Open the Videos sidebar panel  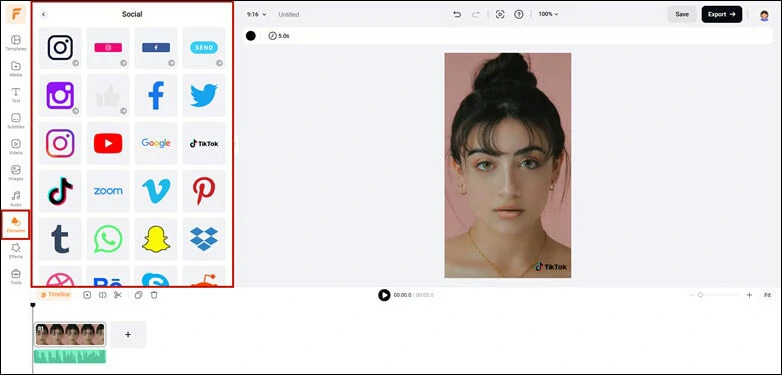[15, 146]
